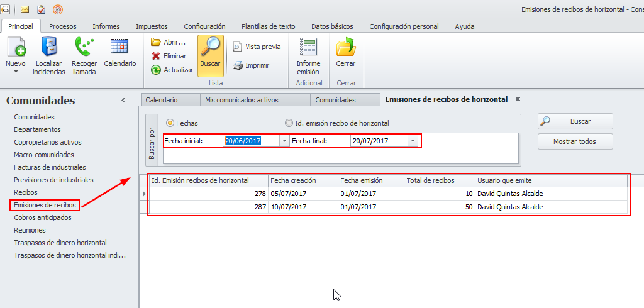Open the Fecha inicial date dropdown arrow
644x308 pixels.
coord(284,141)
